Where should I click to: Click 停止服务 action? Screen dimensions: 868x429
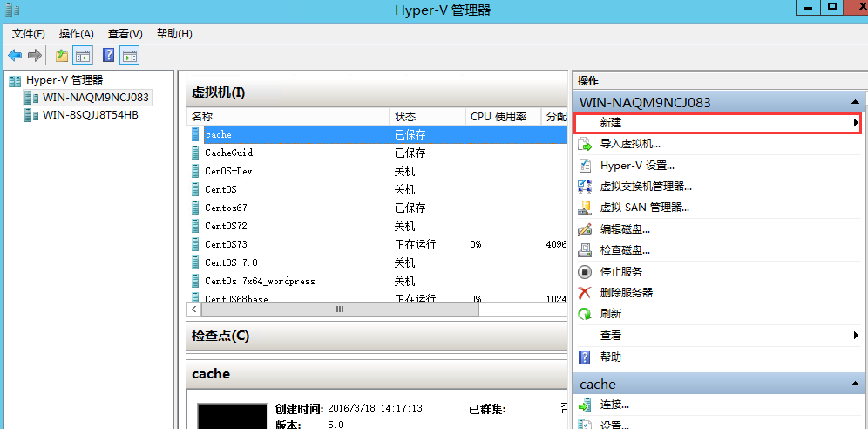[620, 272]
